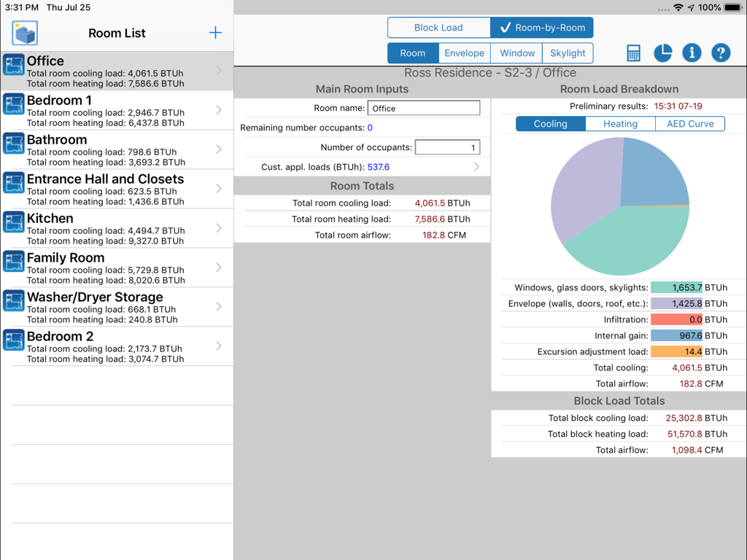Click the plus icon to add a room
The height and width of the screenshot is (560, 747).
215,33
